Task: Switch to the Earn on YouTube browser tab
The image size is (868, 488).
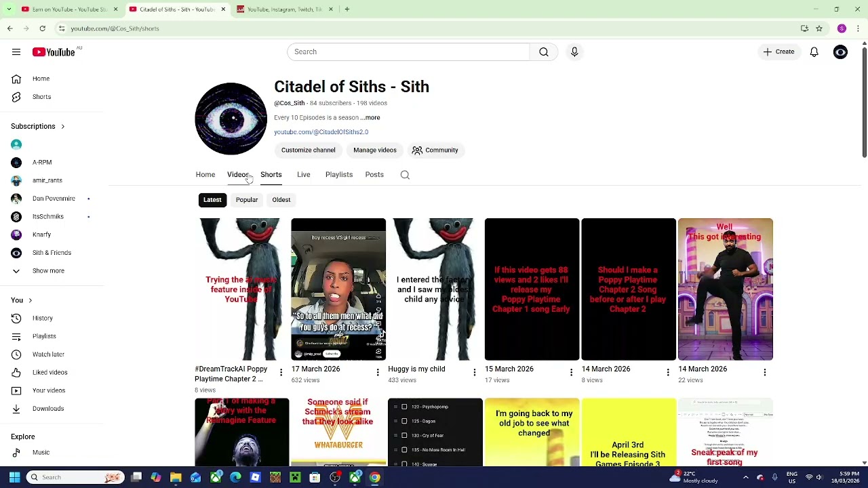Action: 69,9
